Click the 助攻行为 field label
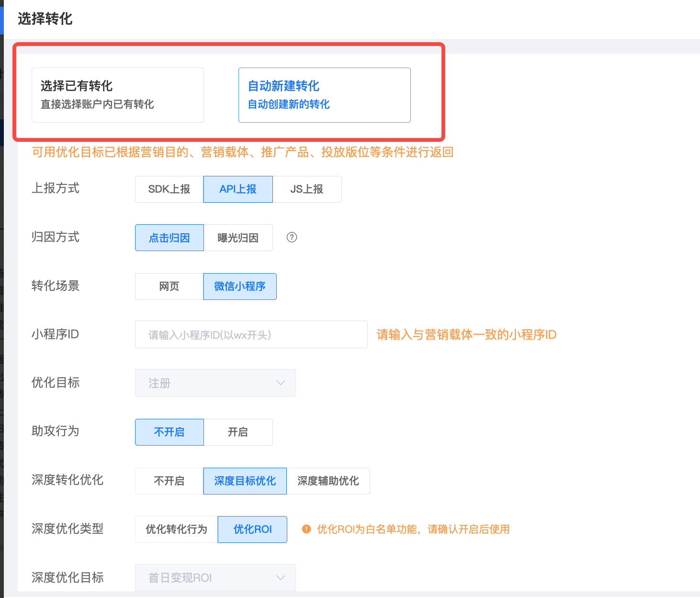Screen dimensions: 700x598 coord(56,431)
